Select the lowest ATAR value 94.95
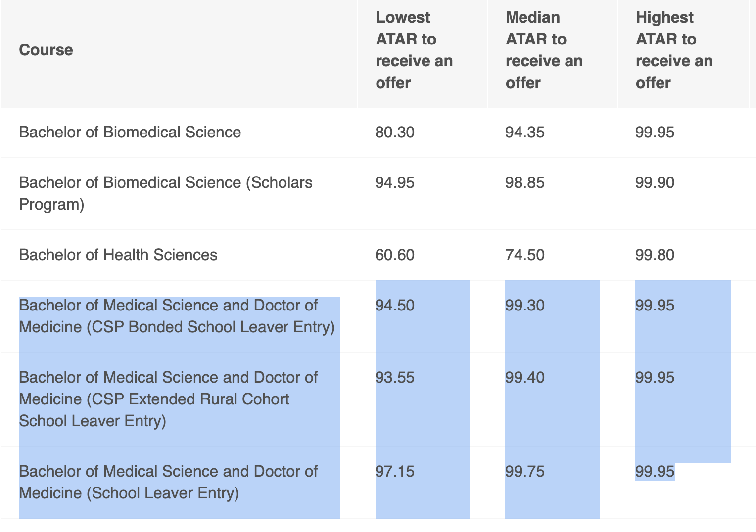The height and width of the screenshot is (532, 756). [x=395, y=182]
